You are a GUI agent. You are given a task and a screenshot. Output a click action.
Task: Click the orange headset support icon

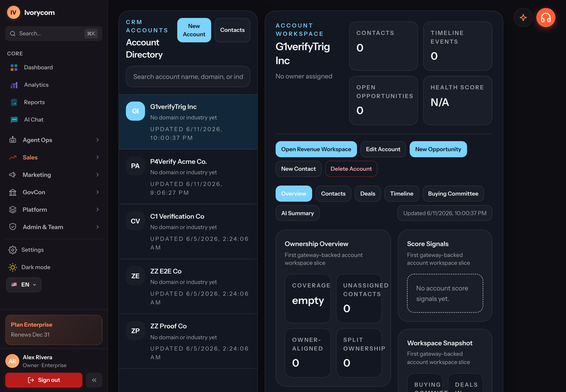tap(546, 18)
